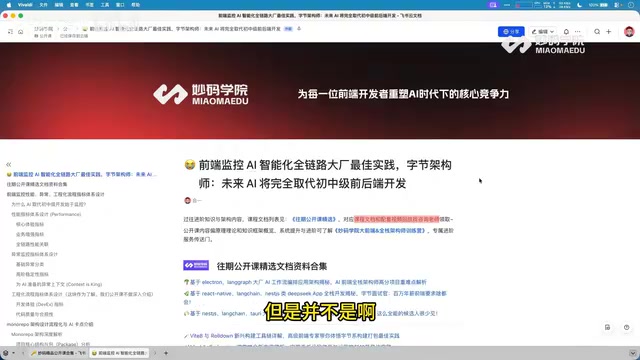Click the tab-scroll right arrow in tab bar
Image resolution: width=640 pixels, height=360 pixels.
point(155,353)
